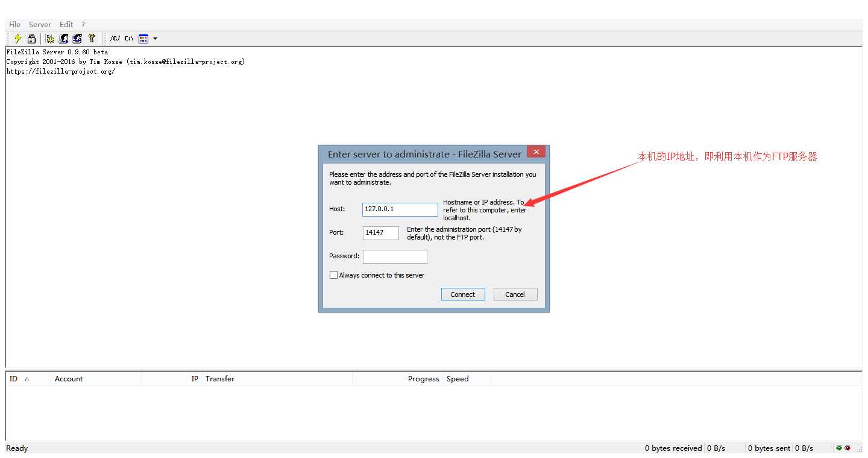Open the Server menu

pos(40,25)
